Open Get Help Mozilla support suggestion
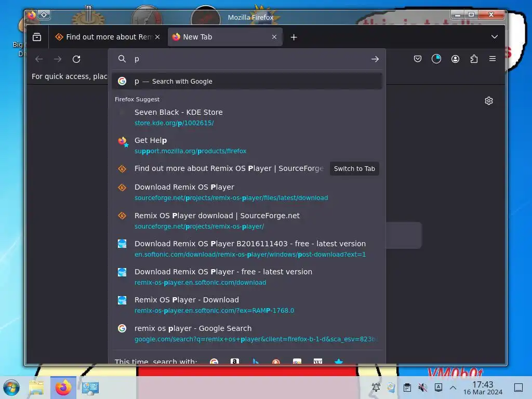The image size is (532, 399). click(247, 145)
